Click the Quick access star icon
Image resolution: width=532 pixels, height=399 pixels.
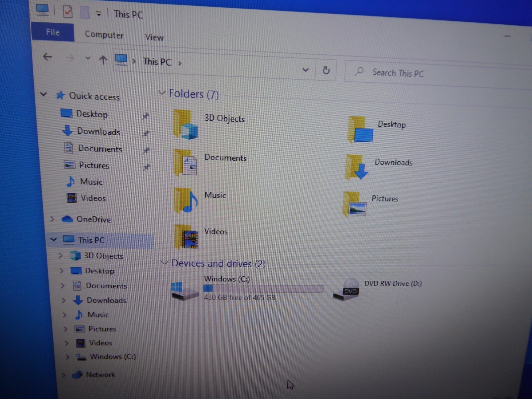tap(60, 95)
